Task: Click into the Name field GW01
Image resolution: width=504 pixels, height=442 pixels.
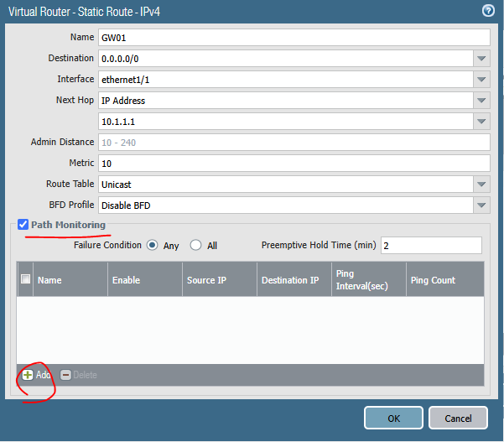Action: coord(294,37)
